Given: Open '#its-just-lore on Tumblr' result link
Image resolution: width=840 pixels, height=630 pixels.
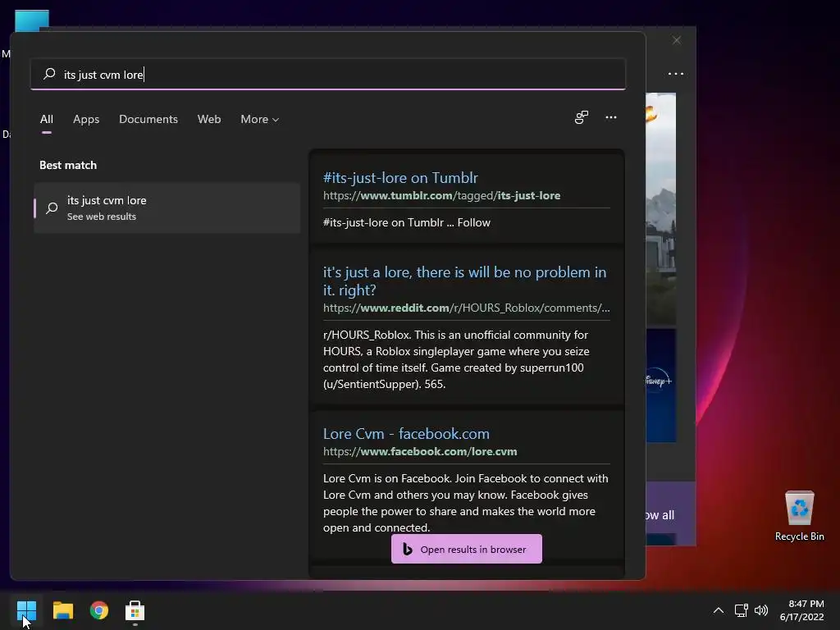Looking at the screenshot, I should [400, 177].
